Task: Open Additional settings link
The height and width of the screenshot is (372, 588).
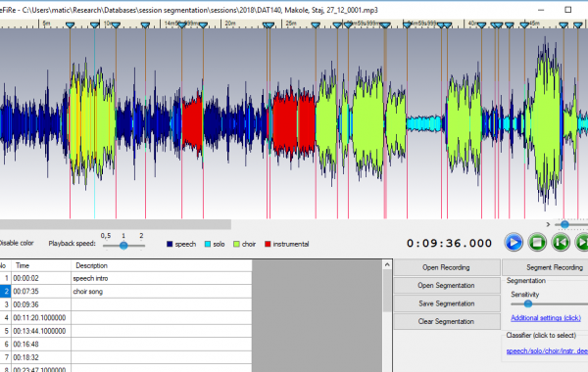Action: click(546, 318)
